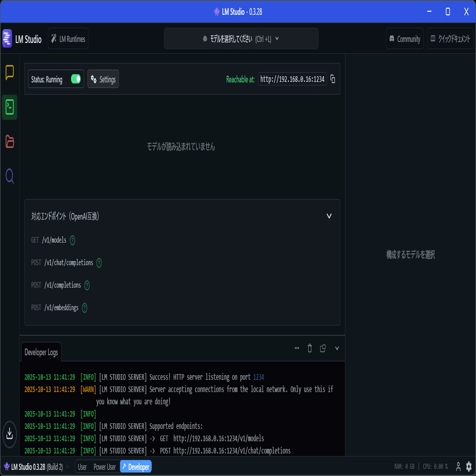Open the downloads panel icon
476x476 pixels.
click(x=9, y=434)
